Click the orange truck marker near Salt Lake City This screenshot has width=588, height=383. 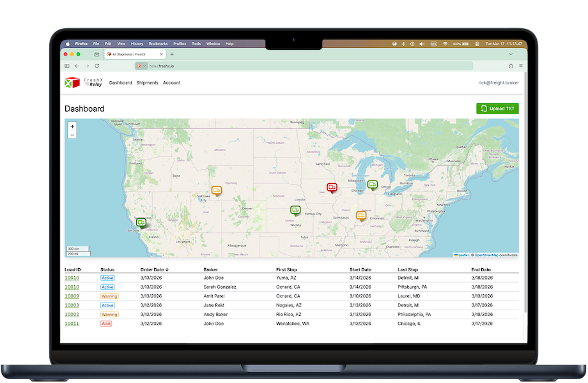[217, 190]
